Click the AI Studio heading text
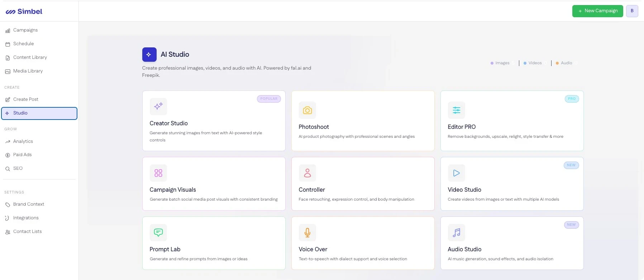This screenshot has height=280, width=644. [175, 55]
